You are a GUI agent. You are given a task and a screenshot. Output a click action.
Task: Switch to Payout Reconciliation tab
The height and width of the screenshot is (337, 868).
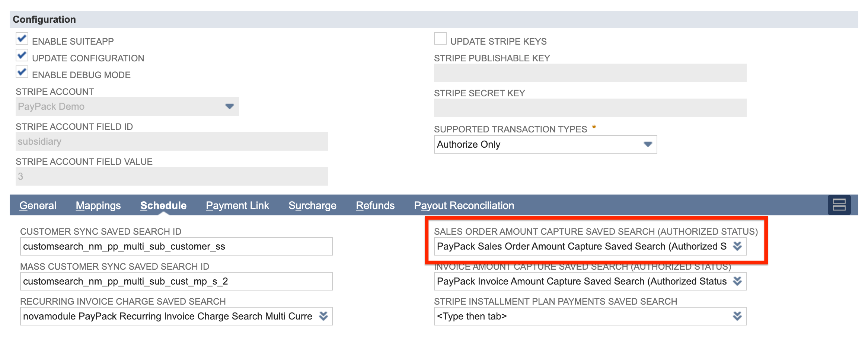pos(464,205)
